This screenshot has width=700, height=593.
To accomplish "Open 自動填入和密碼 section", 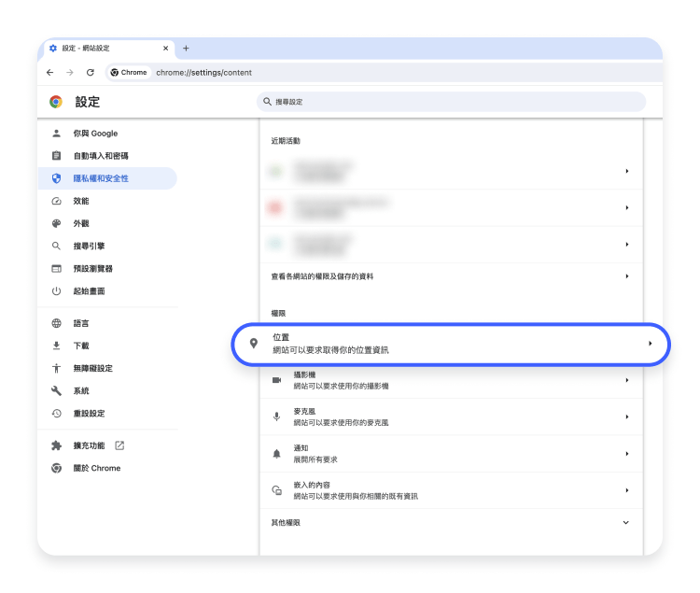I will pos(107,156).
